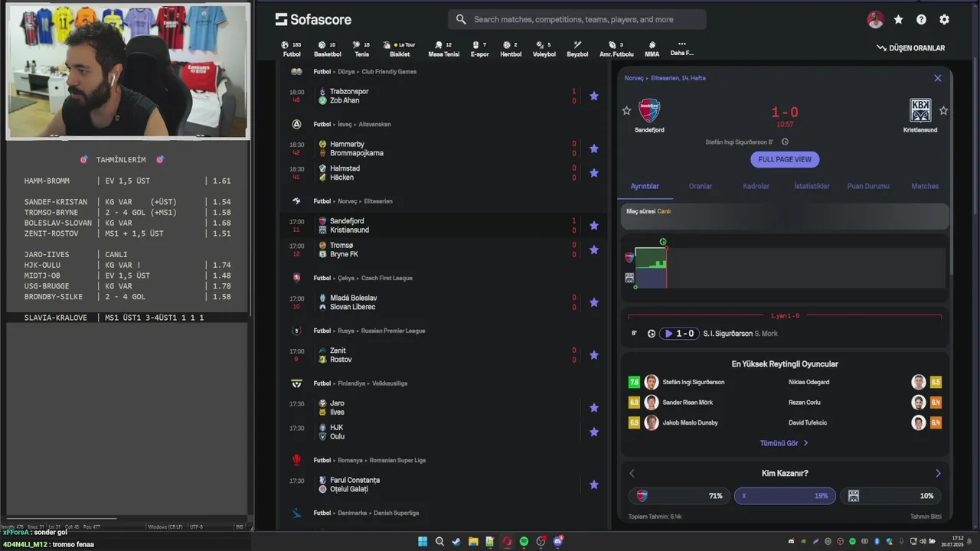Open the Windows Start menu

click(423, 541)
